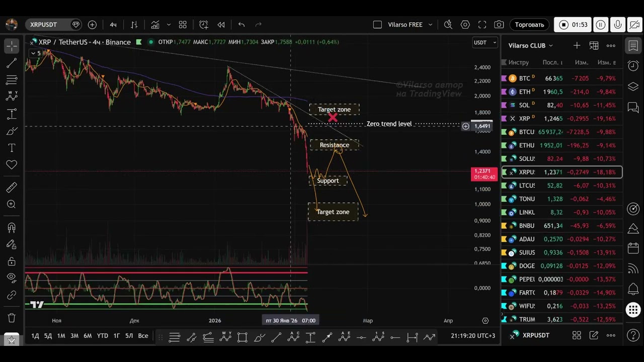644x362 pixels.
Task: Click the 1,6491 price axis plus button
Action: (466, 126)
